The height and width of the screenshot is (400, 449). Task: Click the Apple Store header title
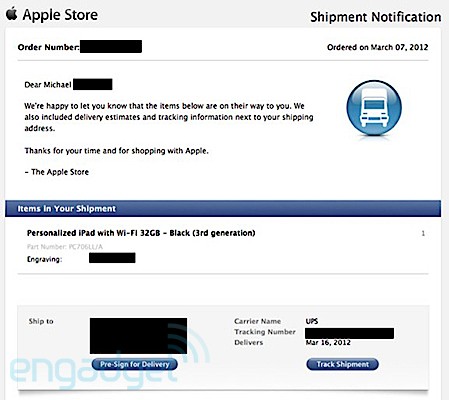tap(60, 15)
